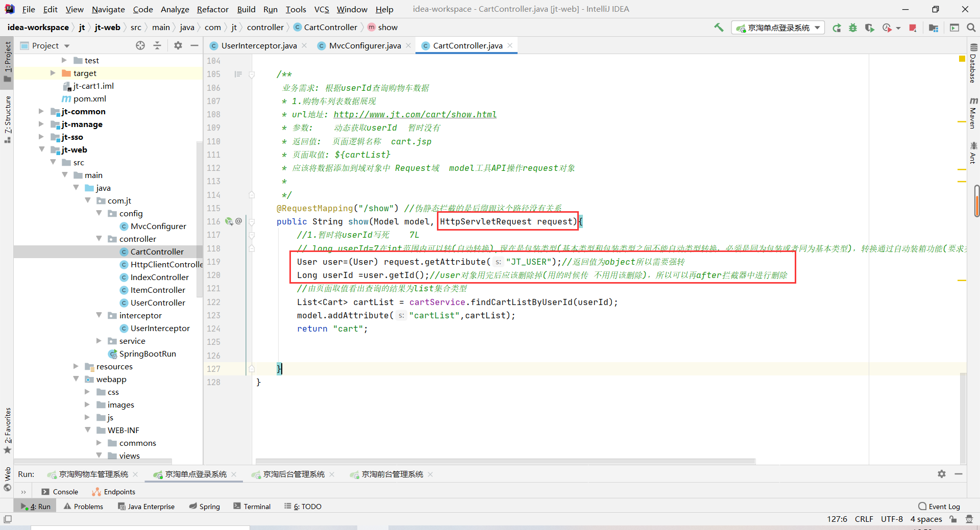Viewport: 980px width, 530px height.
Task: Open Project Structure icon in toolbar
Action: click(x=934, y=28)
